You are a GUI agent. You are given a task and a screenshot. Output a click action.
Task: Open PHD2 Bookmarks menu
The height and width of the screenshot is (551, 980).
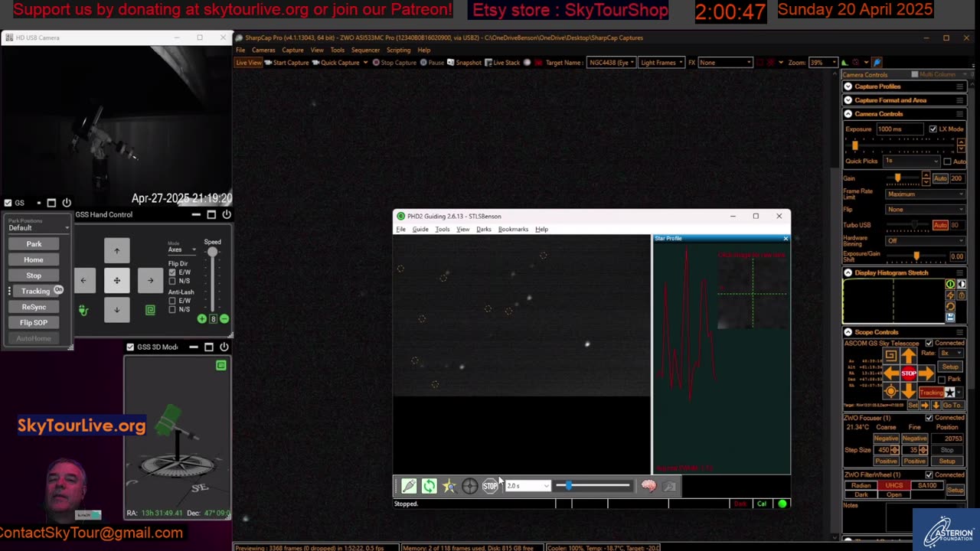513,230
